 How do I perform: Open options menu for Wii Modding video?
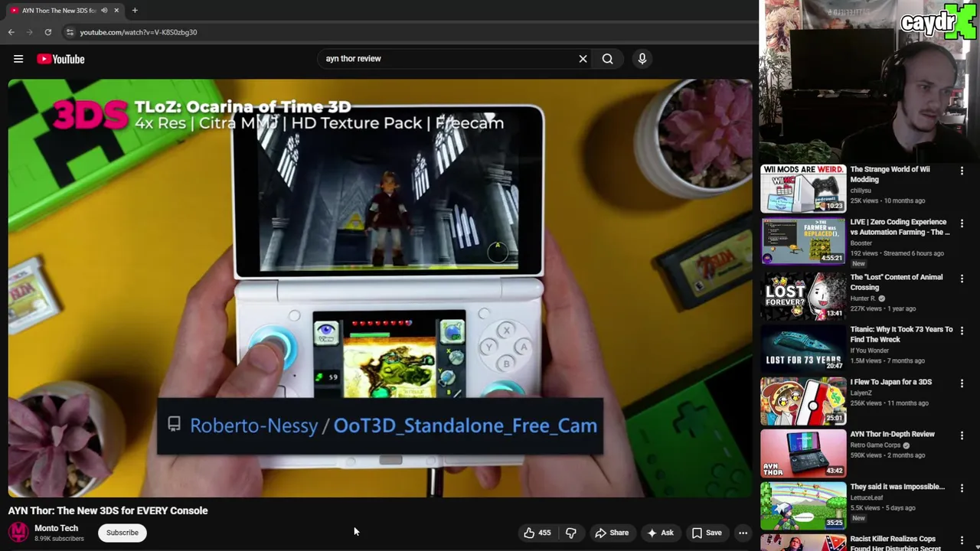(962, 171)
